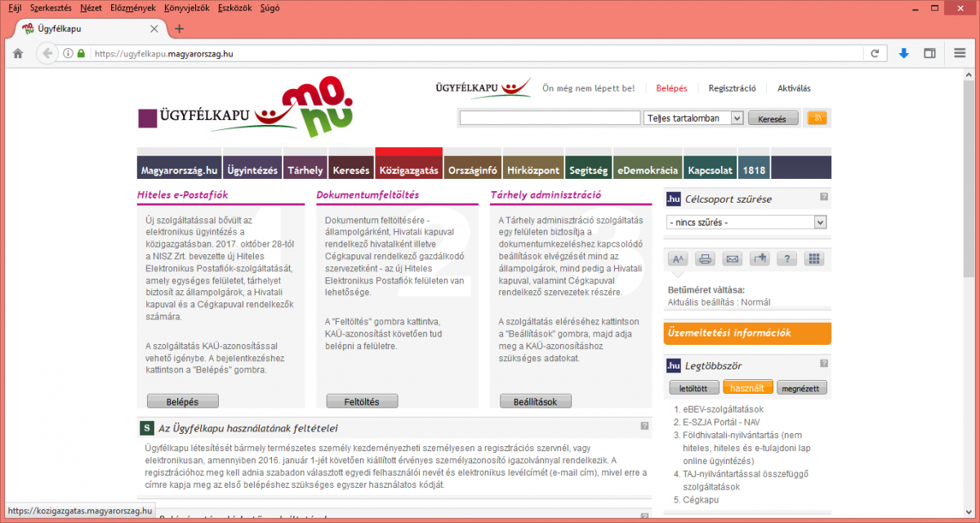Click the Aktiválás link
Viewport: 980px width, 523px height.
click(x=794, y=88)
